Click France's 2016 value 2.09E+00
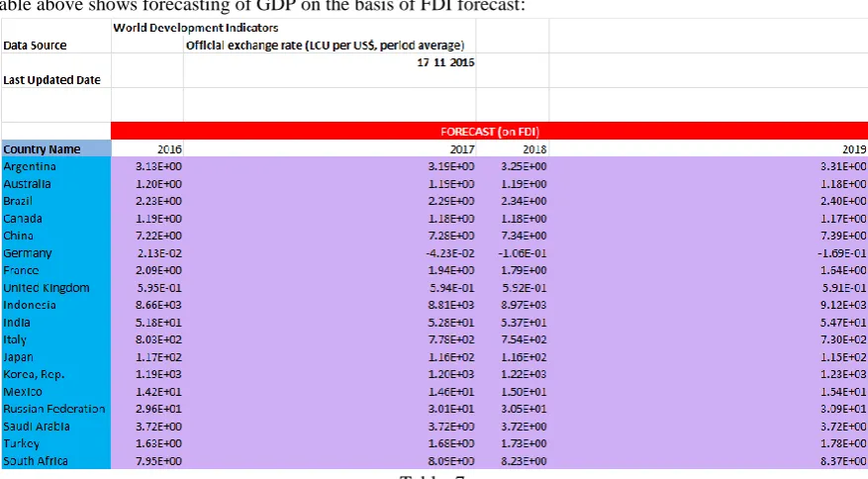Image resolution: width=868 pixels, height=479 pixels. tap(159, 271)
